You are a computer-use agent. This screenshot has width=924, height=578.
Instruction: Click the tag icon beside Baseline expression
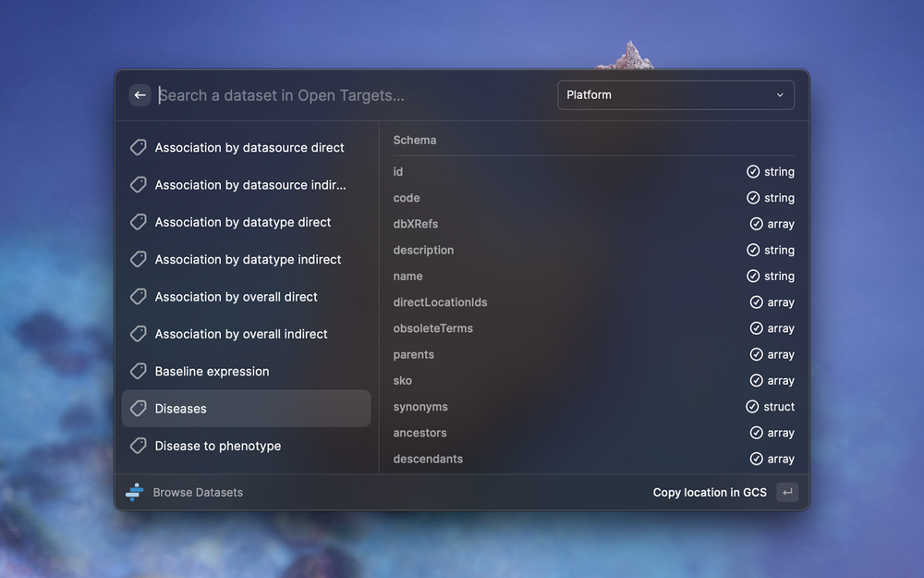click(139, 371)
